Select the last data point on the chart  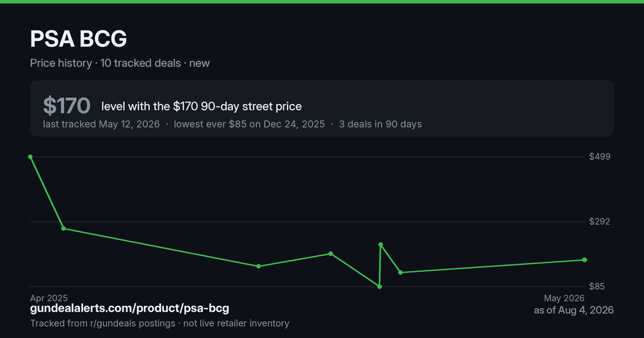[x=584, y=260]
